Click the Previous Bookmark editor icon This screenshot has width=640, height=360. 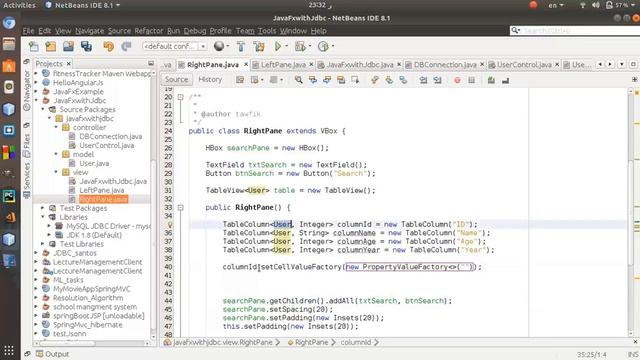tap(375, 80)
